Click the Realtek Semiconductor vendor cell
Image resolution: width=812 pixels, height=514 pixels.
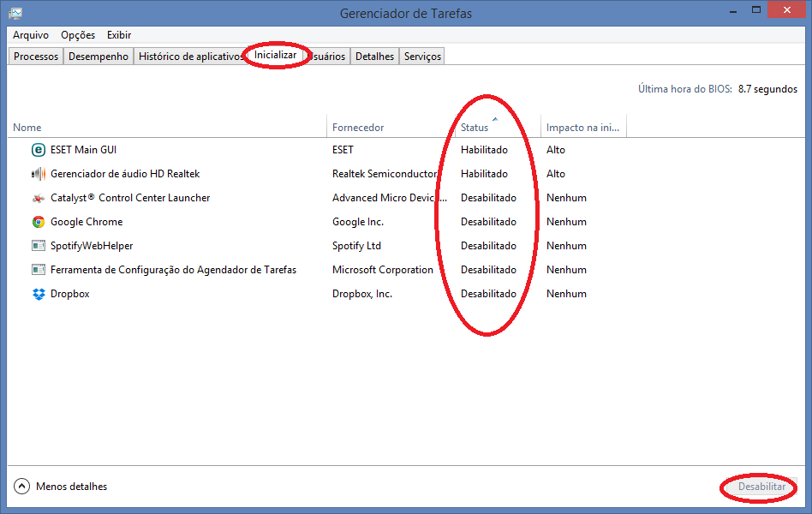click(385, 174)
